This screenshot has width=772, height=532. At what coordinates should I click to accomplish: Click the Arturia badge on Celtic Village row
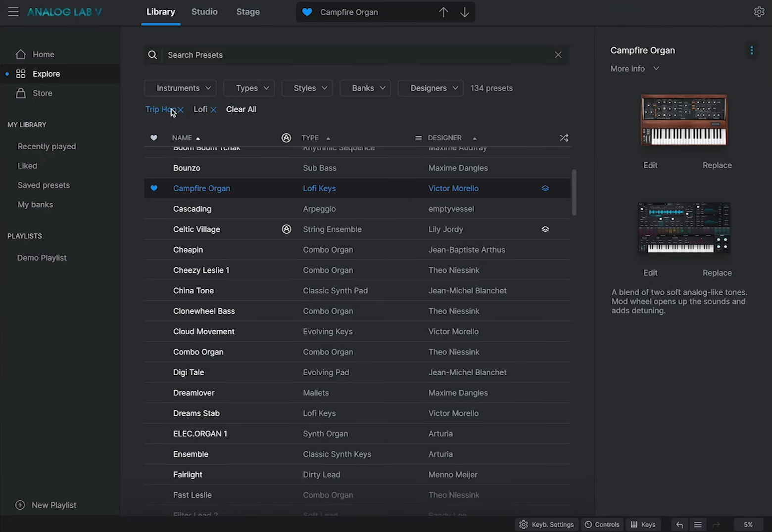point(286,229)
